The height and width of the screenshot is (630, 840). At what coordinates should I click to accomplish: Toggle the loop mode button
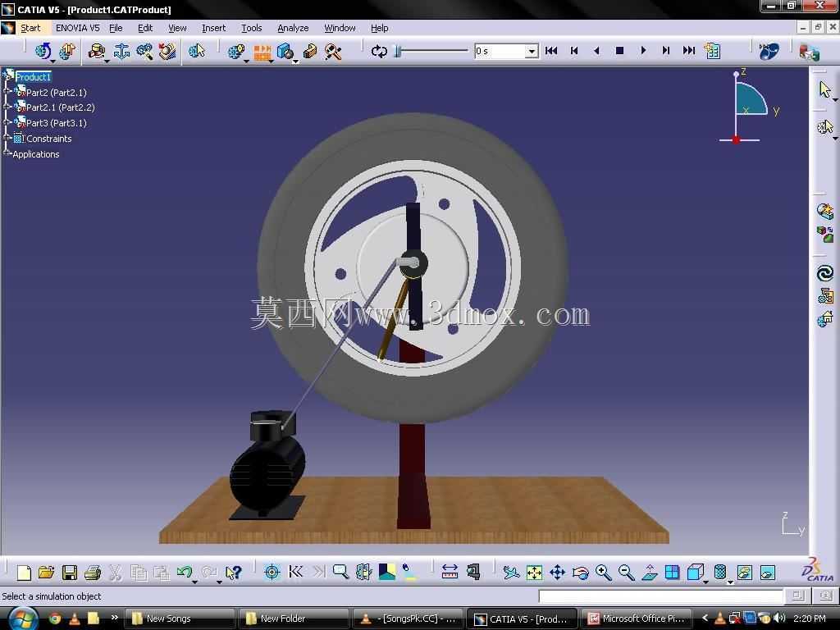[379, 51]
